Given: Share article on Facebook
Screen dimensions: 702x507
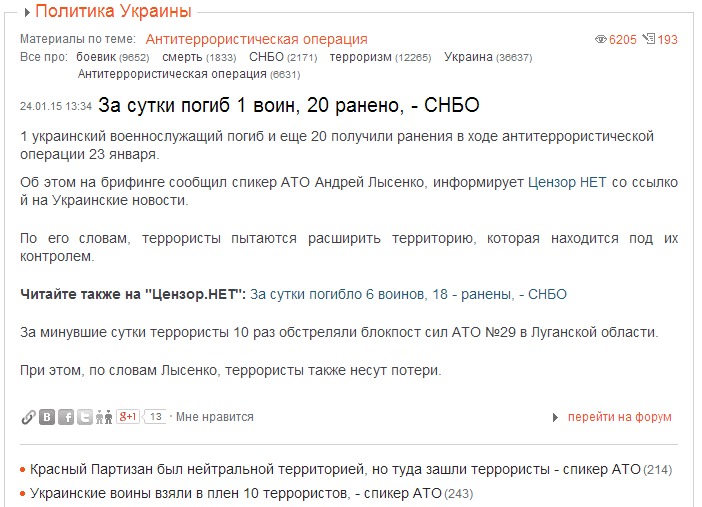Looking at the screenshot, I should coord(66,417).
